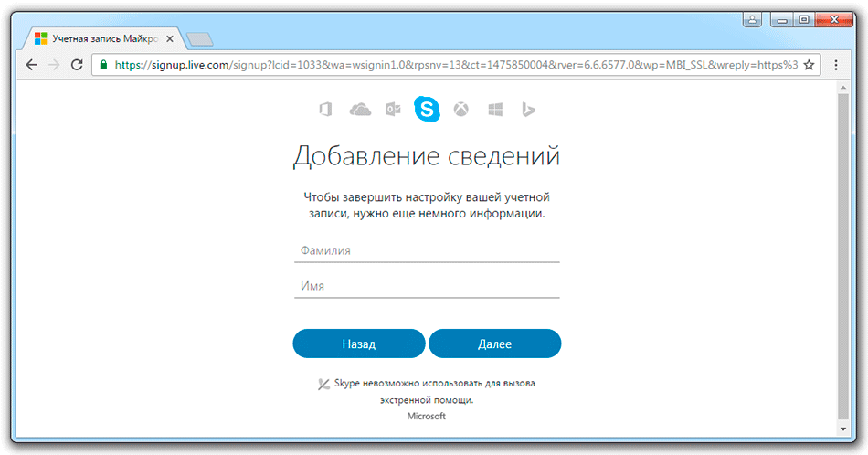This screenshot has height=455, width=868.
Task: Click the 'Добавление сведений' heading
Action: coord(427,156)
